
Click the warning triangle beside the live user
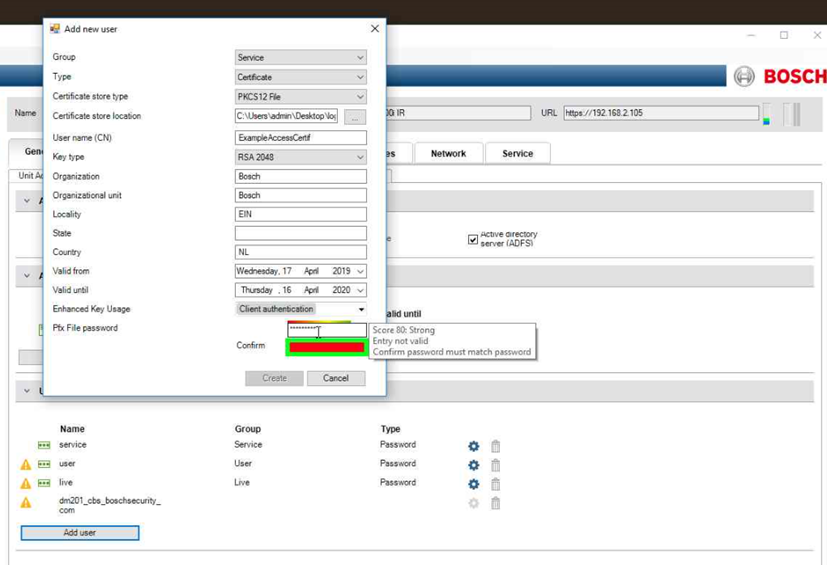(x=26, y=484)
